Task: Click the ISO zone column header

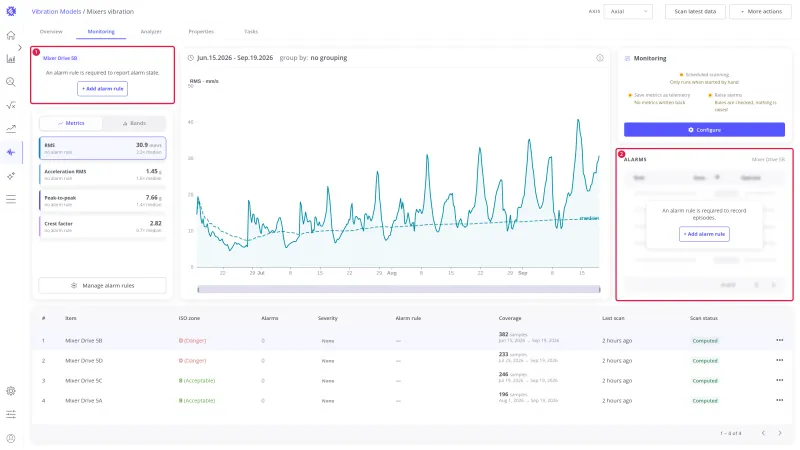Action: pyautogui.click(x=189, y=318)
